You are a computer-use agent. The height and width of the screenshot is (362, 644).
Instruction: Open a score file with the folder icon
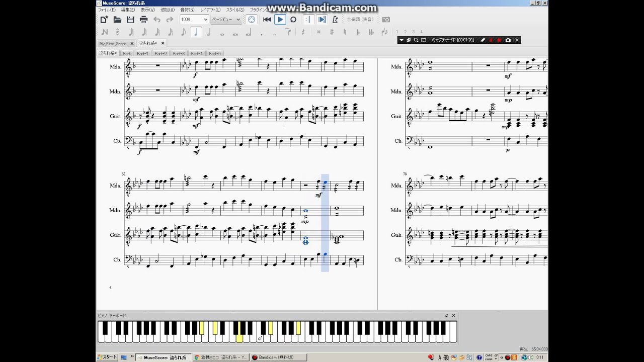117,20
